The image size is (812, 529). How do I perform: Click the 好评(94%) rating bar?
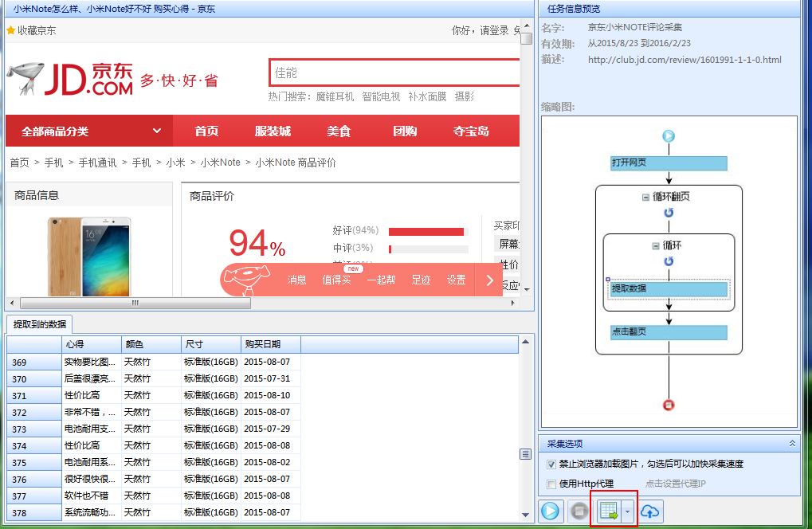click(x=429, y=231)
